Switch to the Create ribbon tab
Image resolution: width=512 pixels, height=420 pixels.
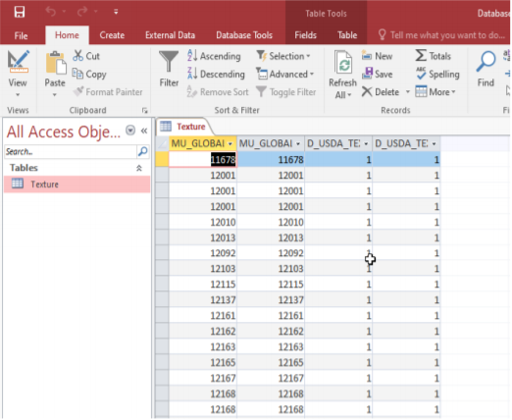tap(112, 35)
